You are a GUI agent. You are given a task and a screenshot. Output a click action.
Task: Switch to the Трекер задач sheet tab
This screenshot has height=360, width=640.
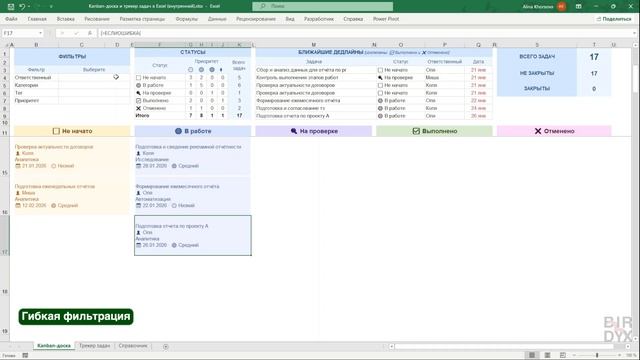click(x=94, y=346)
